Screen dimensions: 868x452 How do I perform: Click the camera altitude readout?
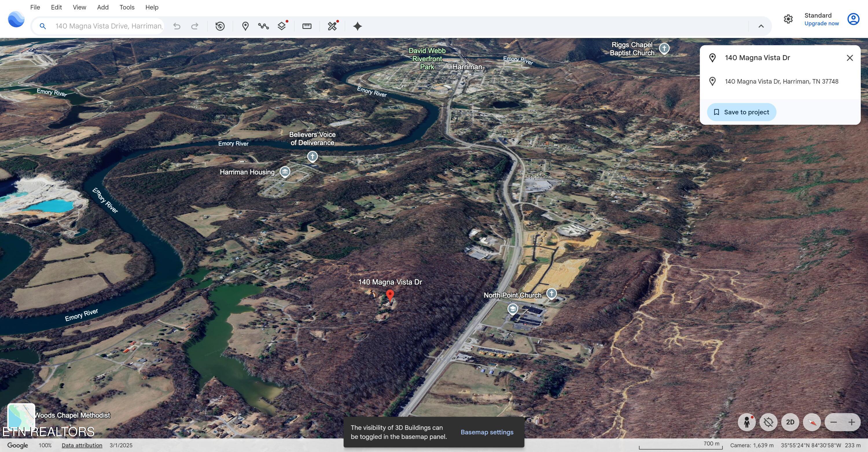pyautogui.click(x=752, y=445)
